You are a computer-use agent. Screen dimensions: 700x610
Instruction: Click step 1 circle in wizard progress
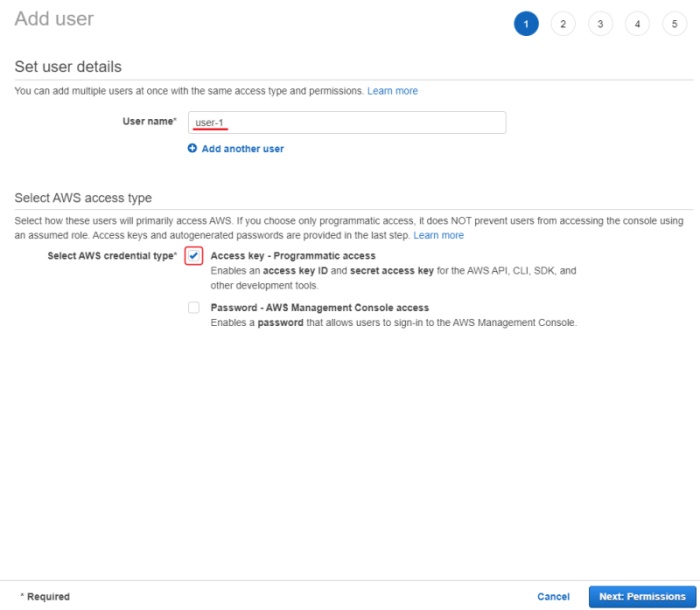pyautogui.click(x=526, y=24)
